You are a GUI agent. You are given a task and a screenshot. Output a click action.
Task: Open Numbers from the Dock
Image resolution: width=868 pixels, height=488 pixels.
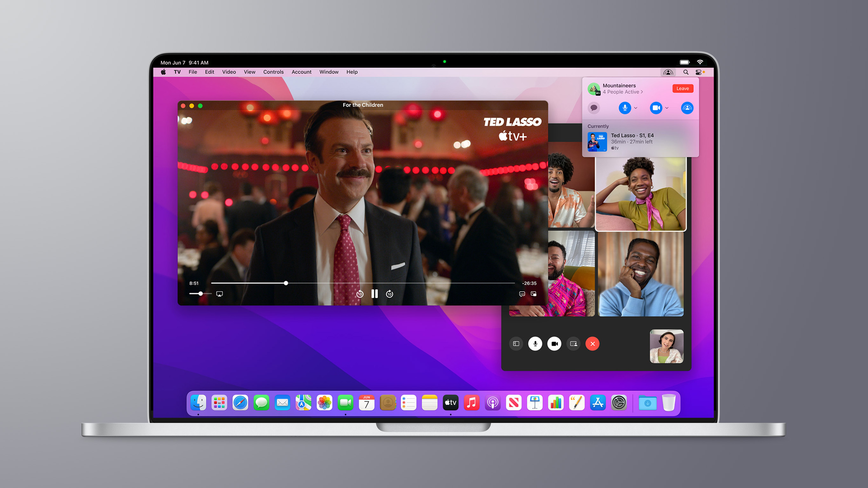[556, 403]
